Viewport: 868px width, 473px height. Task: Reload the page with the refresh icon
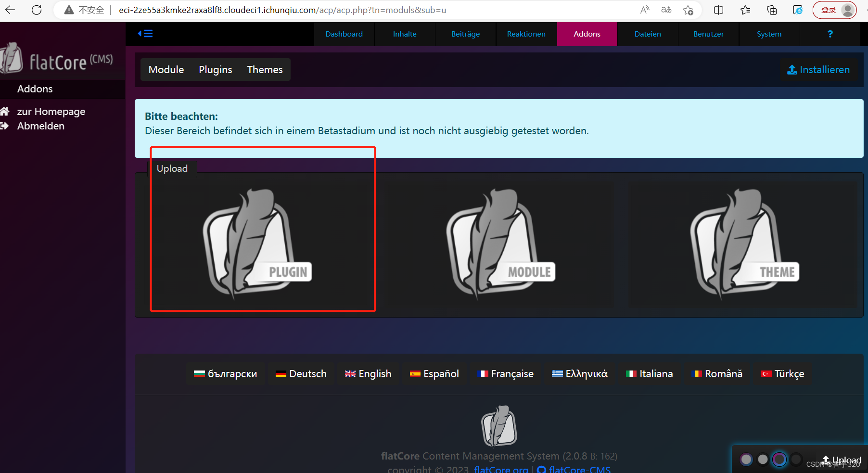37,10
